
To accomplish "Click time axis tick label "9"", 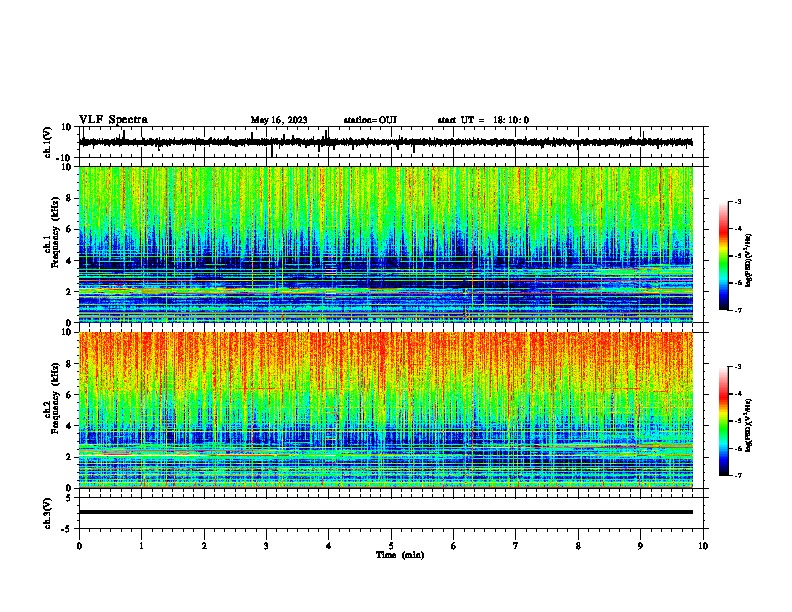I will pos(640,546).
